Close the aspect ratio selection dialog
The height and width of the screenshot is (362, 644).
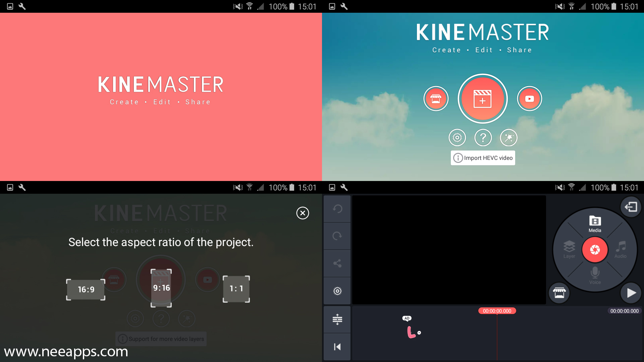[x=303, y=213]
